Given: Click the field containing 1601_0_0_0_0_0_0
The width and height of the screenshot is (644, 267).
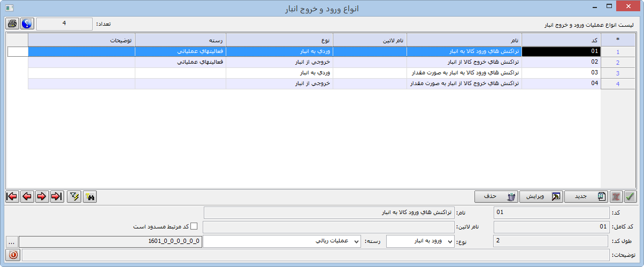Looking at the screenshot, I should pos(110,241).
